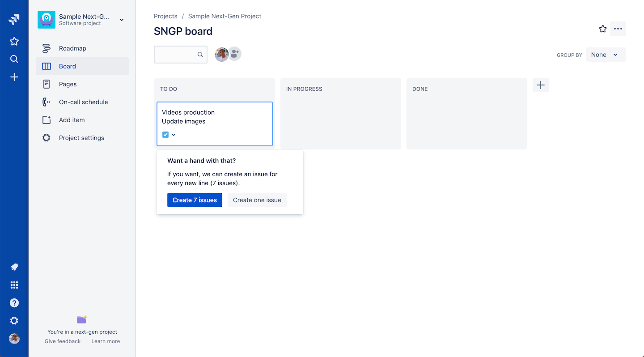
Task: Click the Create 7 issues button
Action: [195, 200]
